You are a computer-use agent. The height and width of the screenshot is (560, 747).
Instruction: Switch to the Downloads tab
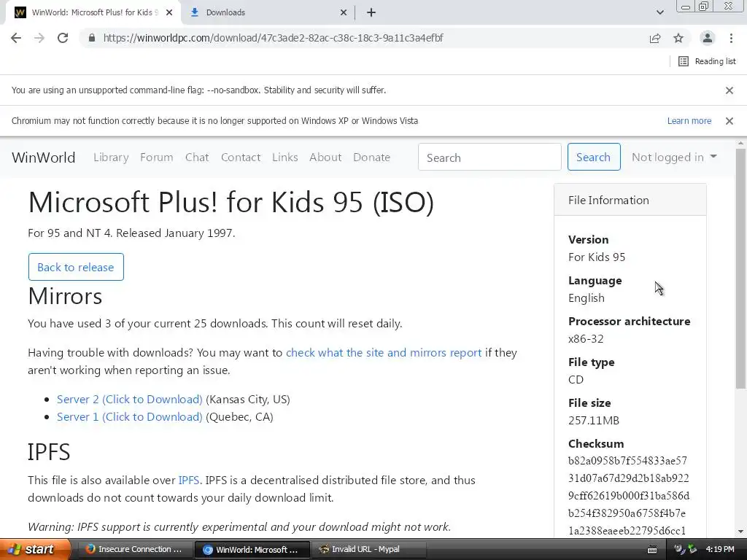(268, 12)
